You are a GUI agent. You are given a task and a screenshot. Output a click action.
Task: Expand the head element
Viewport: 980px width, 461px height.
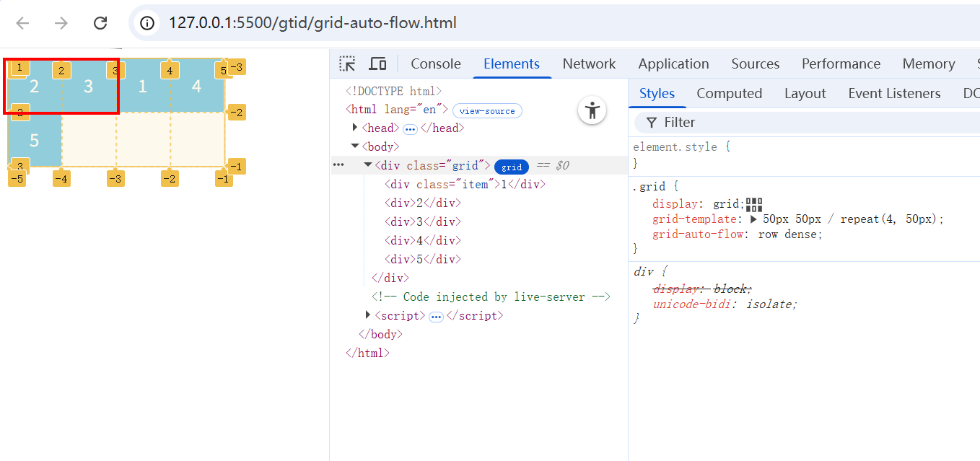click(355, 128)
